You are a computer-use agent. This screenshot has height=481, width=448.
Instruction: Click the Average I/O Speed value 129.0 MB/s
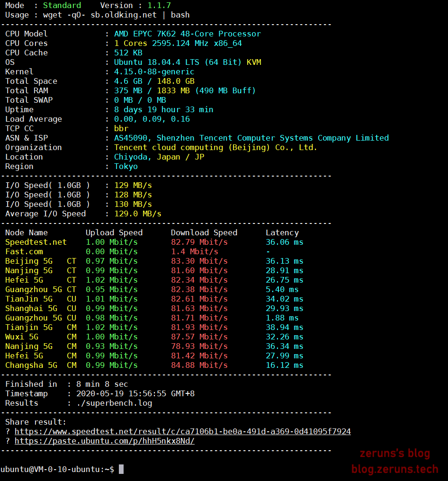tap(137, 214)
